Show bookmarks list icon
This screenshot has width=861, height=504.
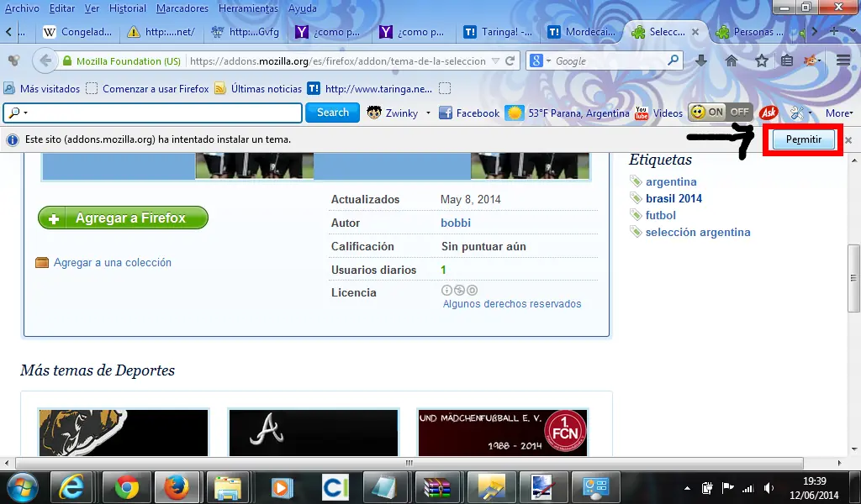click(787, 60)
